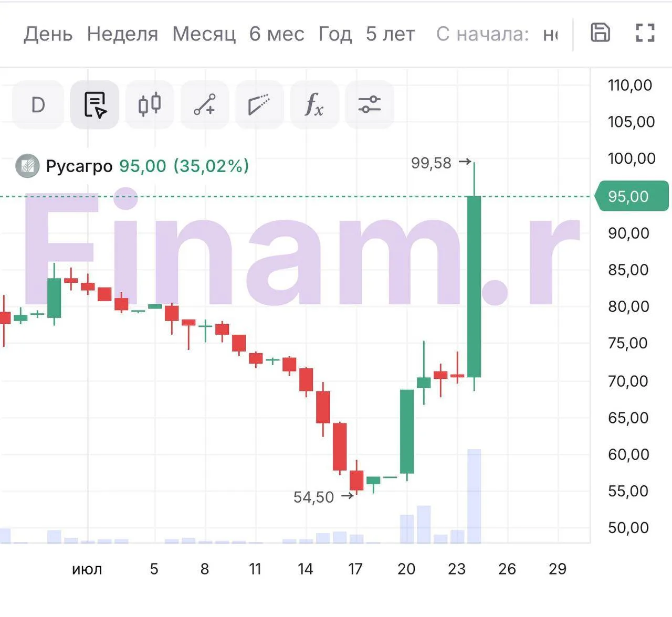Select the trend line drawing tool
This screenshot has height=617, width=672.
[x=205, y=105]
